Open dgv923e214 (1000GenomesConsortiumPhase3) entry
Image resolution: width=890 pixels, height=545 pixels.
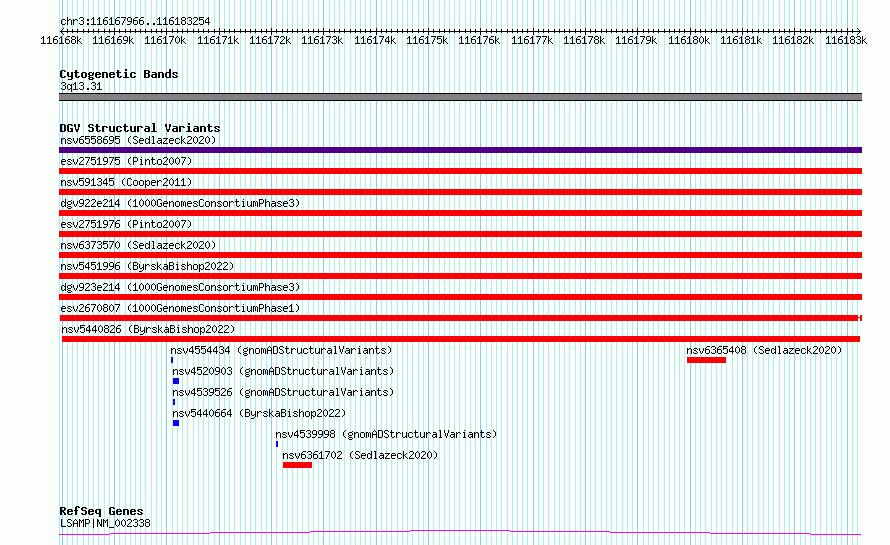(180, 287)
